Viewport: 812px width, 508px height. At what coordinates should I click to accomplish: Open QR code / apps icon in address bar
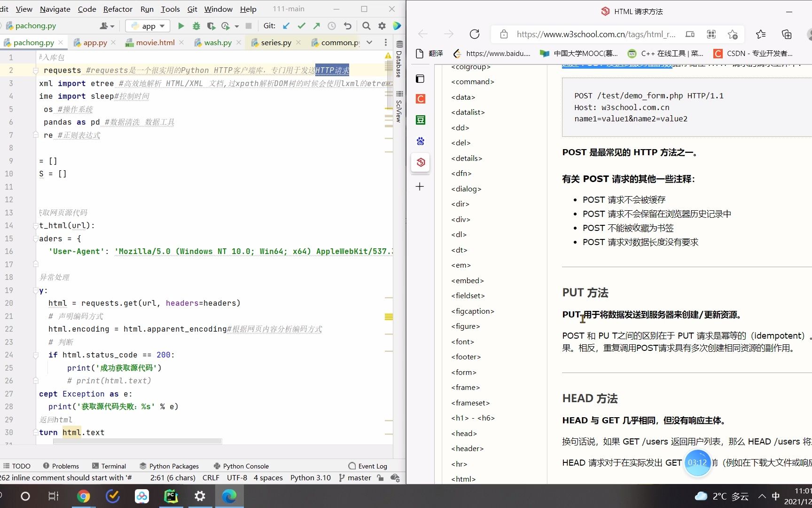711,34
